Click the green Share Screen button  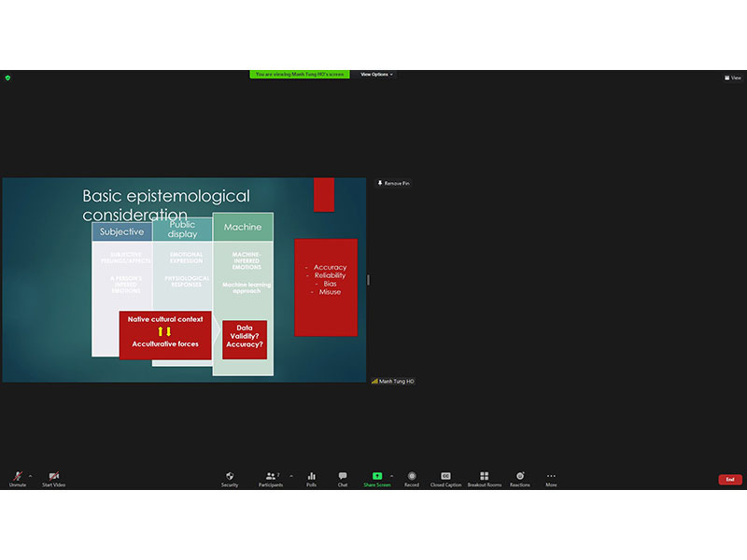click(377, 478)
